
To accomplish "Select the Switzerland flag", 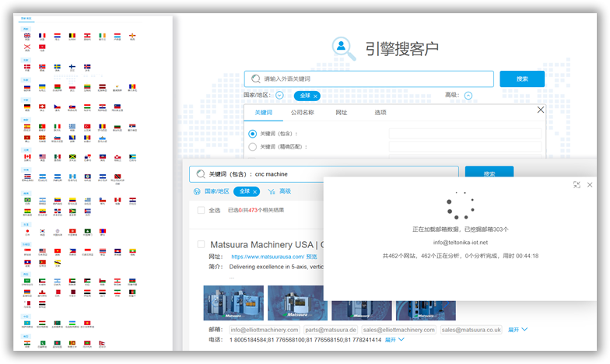I will (x=42, y=106).
